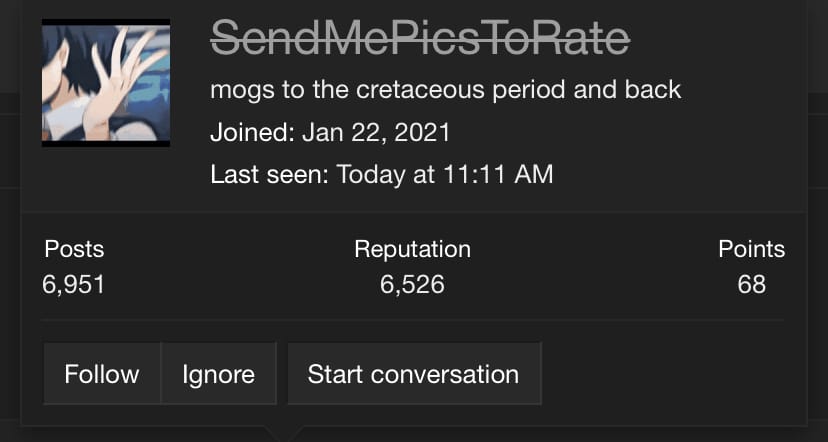Click the Last seen label
The width and height of the screenshot is (828, 442).
click(x=269, y=174)
